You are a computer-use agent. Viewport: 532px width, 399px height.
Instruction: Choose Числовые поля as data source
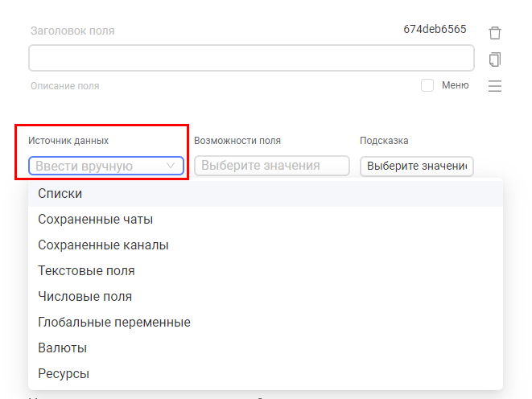point(85,297)
